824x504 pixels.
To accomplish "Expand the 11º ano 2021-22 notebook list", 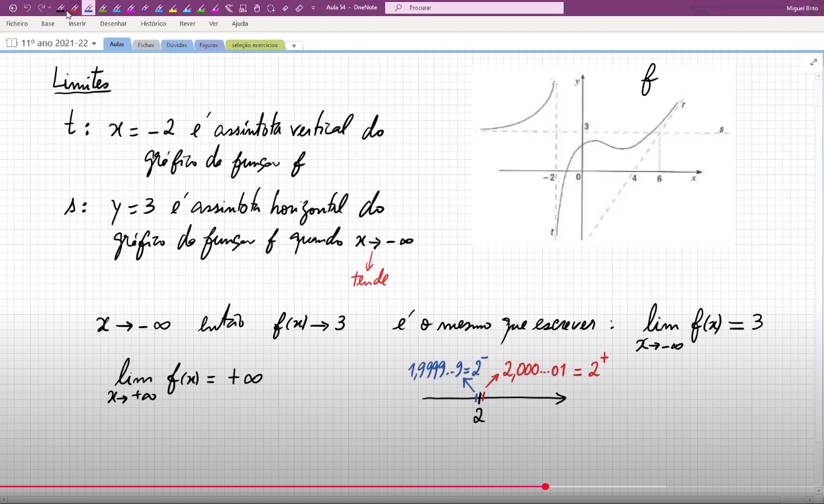I will [x=94, y=44].
